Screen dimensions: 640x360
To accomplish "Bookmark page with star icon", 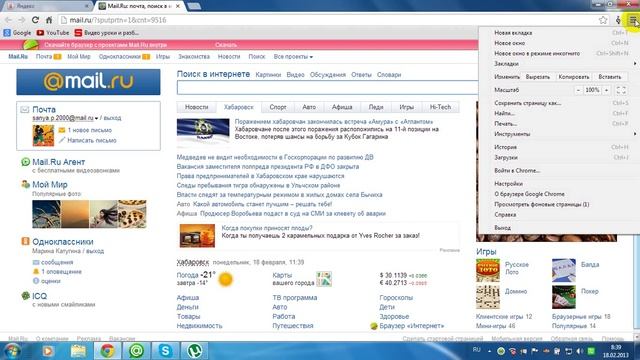I will coord(603,20).
